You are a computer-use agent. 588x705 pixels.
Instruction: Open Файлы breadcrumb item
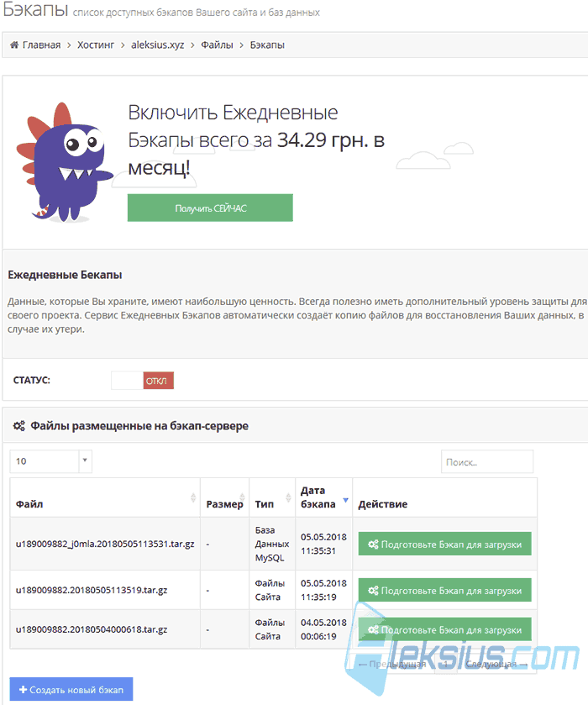(217, 45)
